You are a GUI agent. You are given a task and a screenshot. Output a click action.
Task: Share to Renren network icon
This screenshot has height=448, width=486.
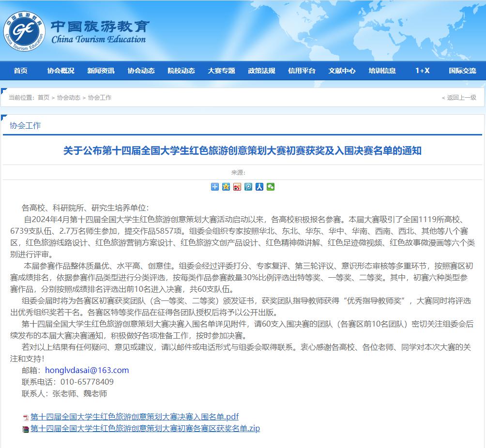tap(259, 187)
